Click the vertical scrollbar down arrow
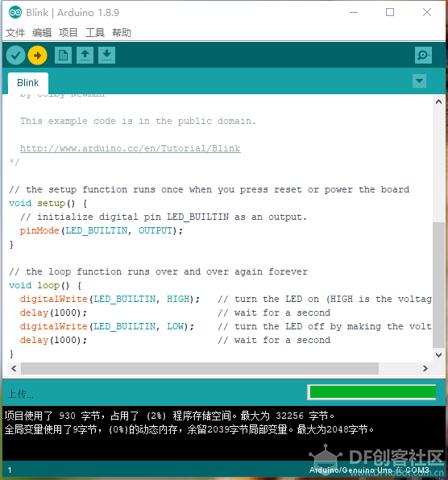This screenshot has width=448, height=480. pyautogui.click(x=438, y=355)
